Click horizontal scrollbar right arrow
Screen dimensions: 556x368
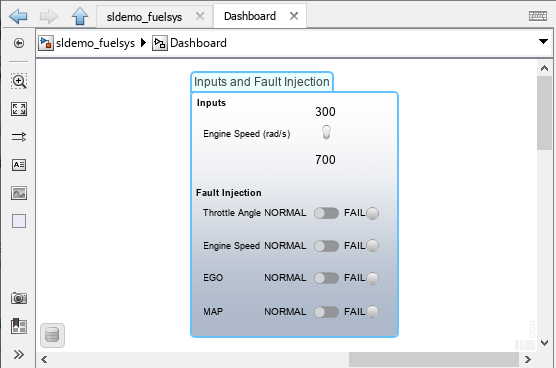pyautogui.click(x=528, y=359)
